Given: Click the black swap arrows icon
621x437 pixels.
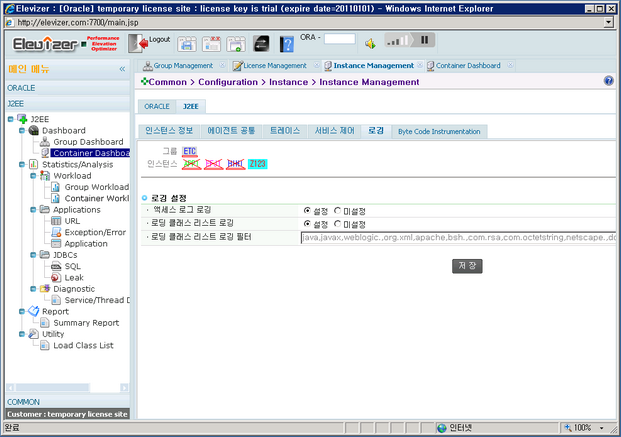Looking at the screenshot, I should pos(261,44).
